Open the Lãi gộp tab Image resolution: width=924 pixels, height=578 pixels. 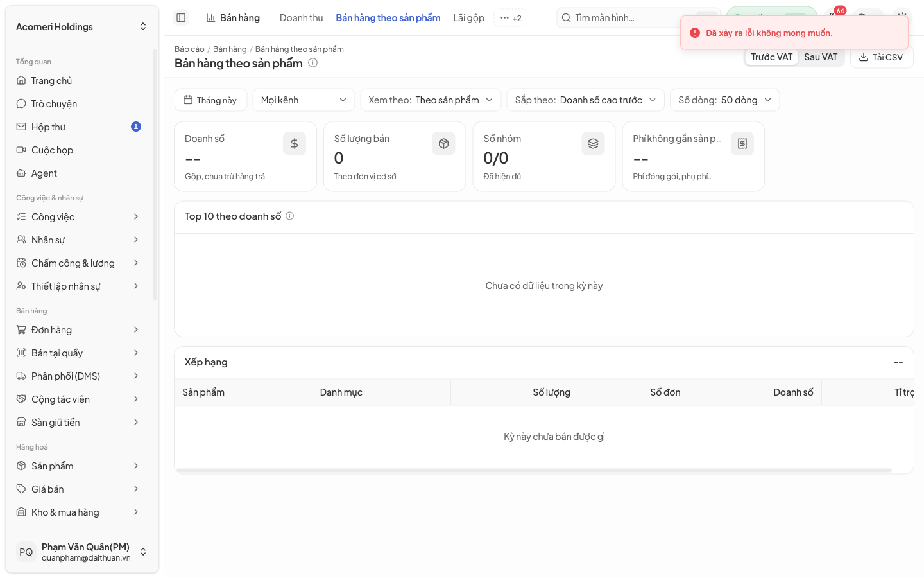[x=468, y=18]
